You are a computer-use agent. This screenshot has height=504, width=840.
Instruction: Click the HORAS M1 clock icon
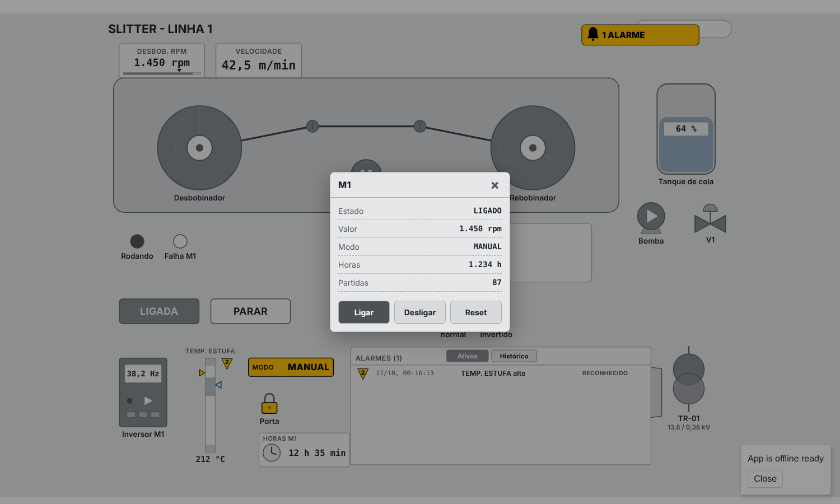point(272,452)
